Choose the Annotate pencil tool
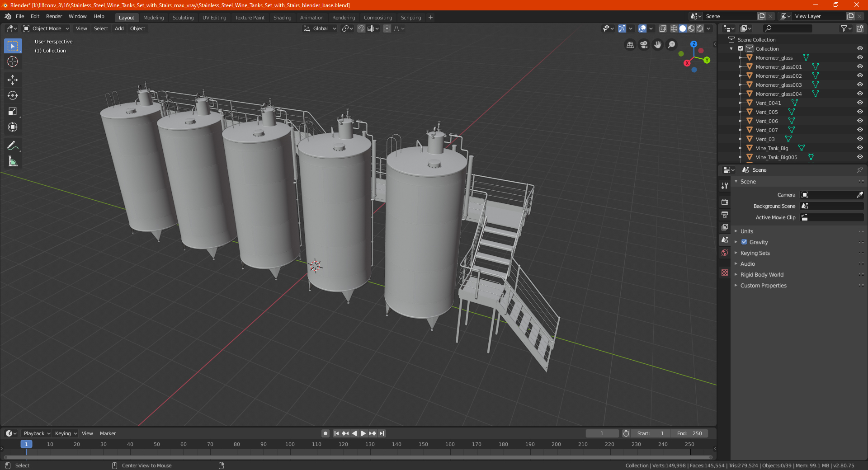Image resolution: width=868 pixels, height=470 pixels. [x=13, y=146]
